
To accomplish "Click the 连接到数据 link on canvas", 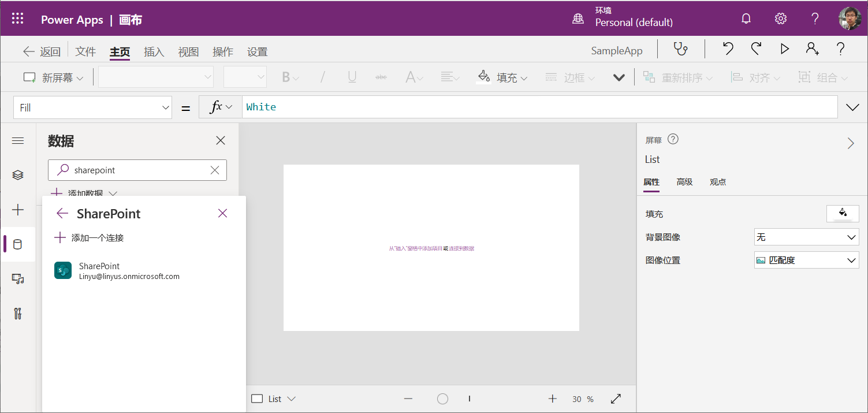I will click(x=461, y=248).
